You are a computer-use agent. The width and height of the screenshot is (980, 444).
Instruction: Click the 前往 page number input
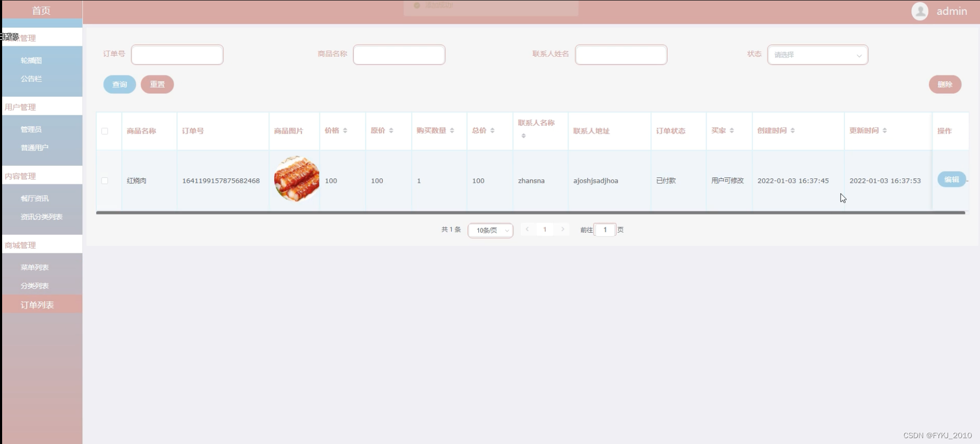(x=605, y=230)
